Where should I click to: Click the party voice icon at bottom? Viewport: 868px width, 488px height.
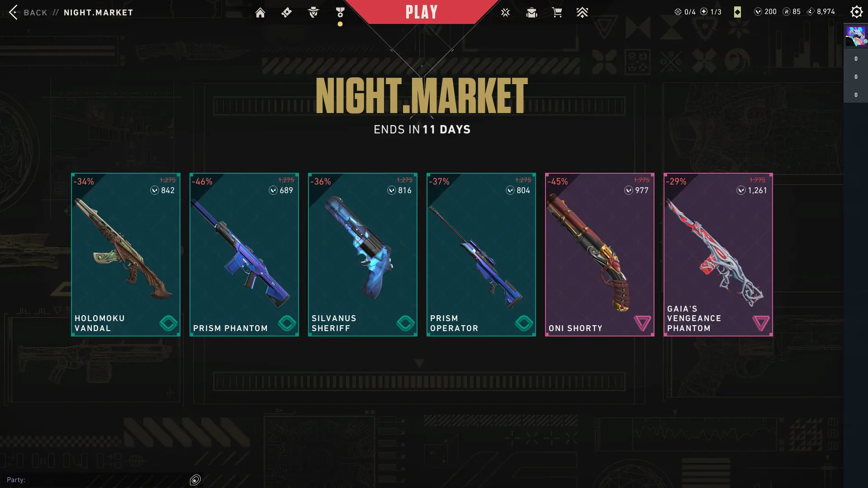tap(195, 479)
